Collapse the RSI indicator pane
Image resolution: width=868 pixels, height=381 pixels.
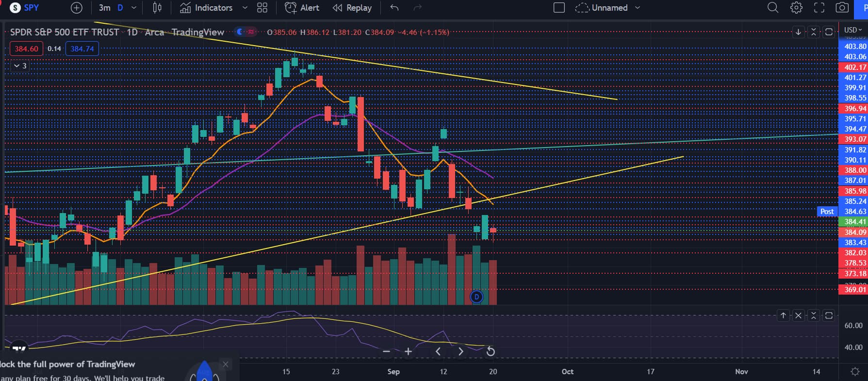pyautogui.click(x=814, y=315)
